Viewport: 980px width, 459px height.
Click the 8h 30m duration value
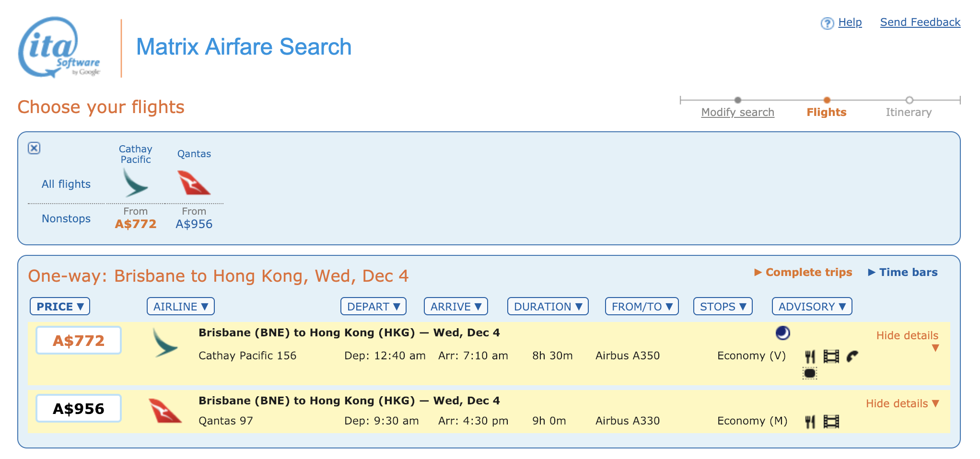[x=552, y=356]
